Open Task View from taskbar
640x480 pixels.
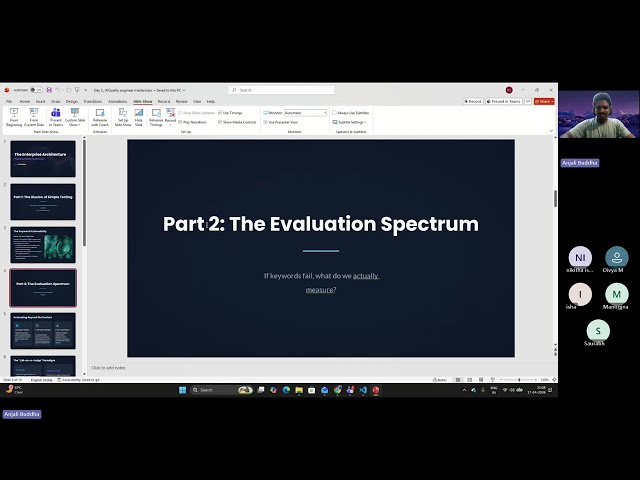pyautogui.click(x=261, y=390)
